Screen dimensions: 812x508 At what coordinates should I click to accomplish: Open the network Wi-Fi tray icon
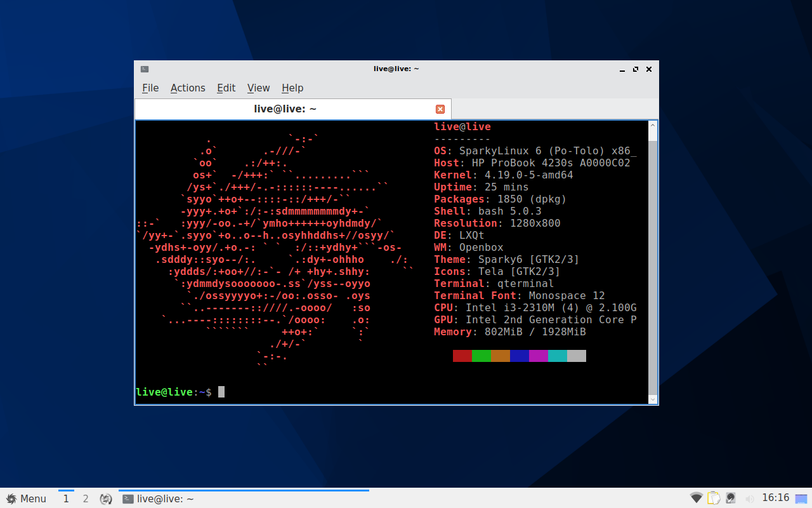tap(696, 498)
